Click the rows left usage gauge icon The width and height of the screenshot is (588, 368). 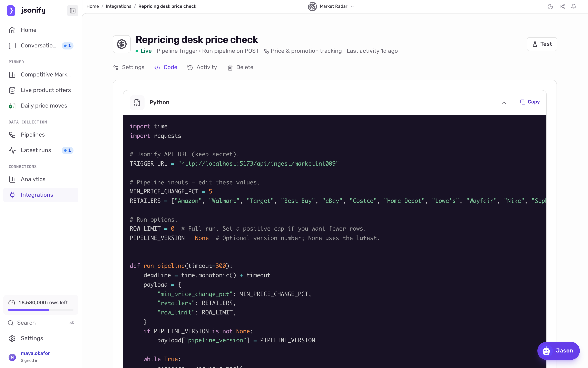tap(12, 303)
